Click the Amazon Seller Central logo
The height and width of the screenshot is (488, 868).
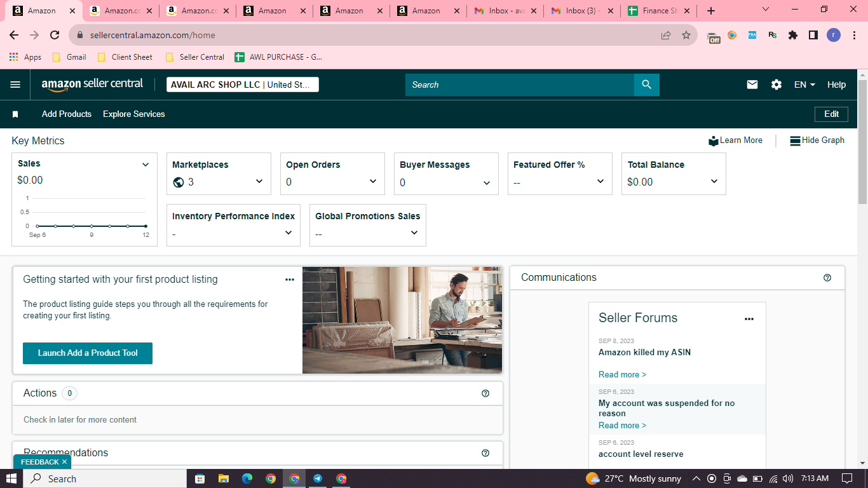coord(93,85)
